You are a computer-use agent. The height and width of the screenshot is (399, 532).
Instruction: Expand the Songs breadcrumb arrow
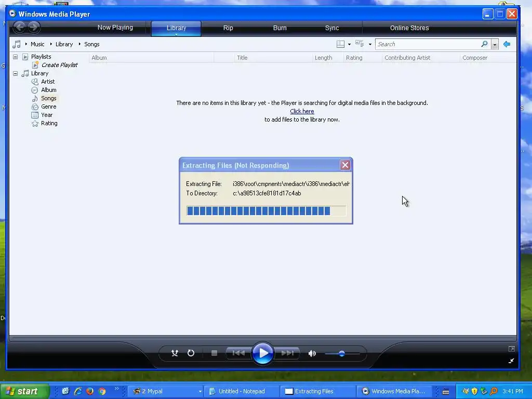(x=79, y=44)
